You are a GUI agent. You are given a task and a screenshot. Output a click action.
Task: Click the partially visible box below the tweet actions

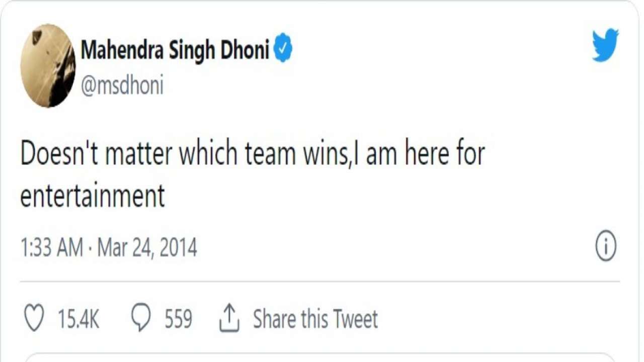(x=322, y=357)
